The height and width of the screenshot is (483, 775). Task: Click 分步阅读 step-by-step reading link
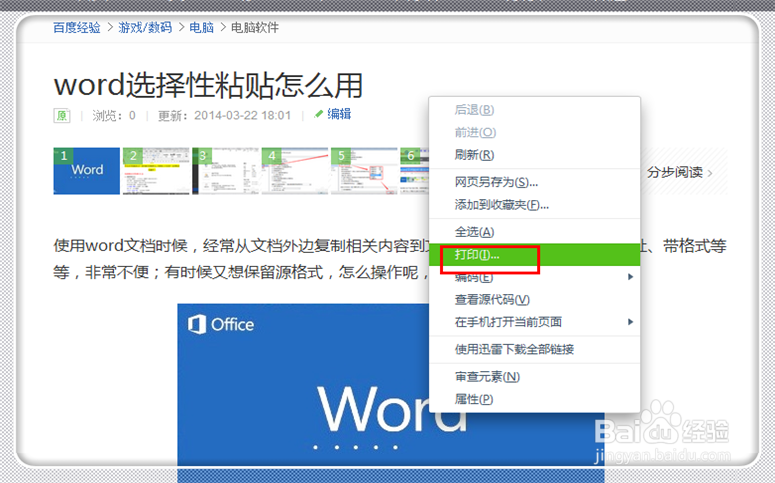click(x=680, y=173)
